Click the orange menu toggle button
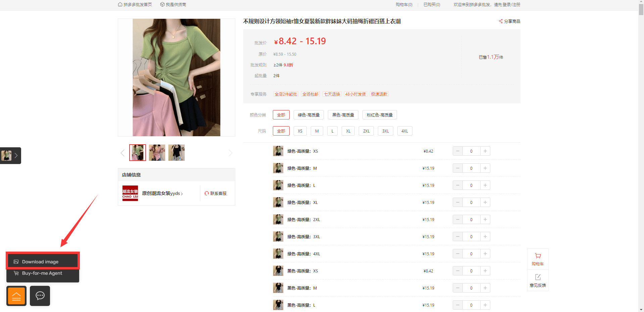 coord(16,296)
